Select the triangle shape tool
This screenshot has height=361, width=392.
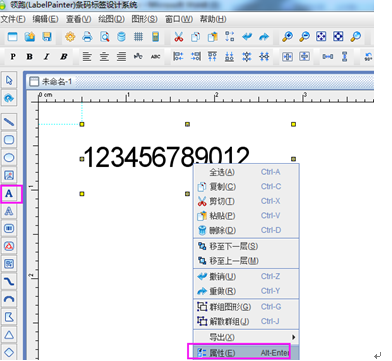click(x=9, y=335)
